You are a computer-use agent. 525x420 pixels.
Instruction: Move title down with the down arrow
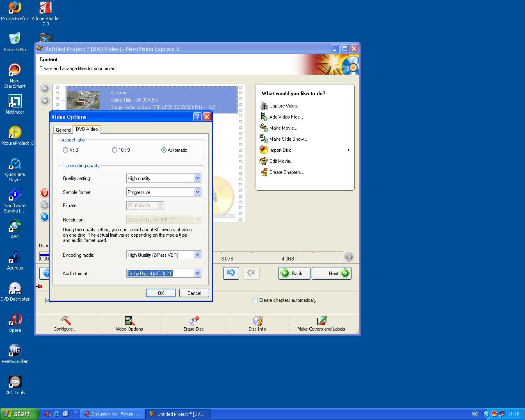tap(45, 100)
